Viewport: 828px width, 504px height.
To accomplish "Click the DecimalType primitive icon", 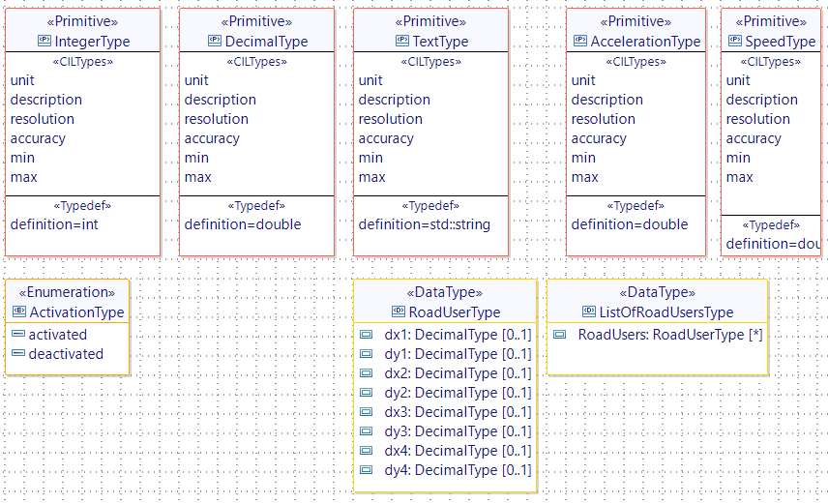I will pos(215,41).
